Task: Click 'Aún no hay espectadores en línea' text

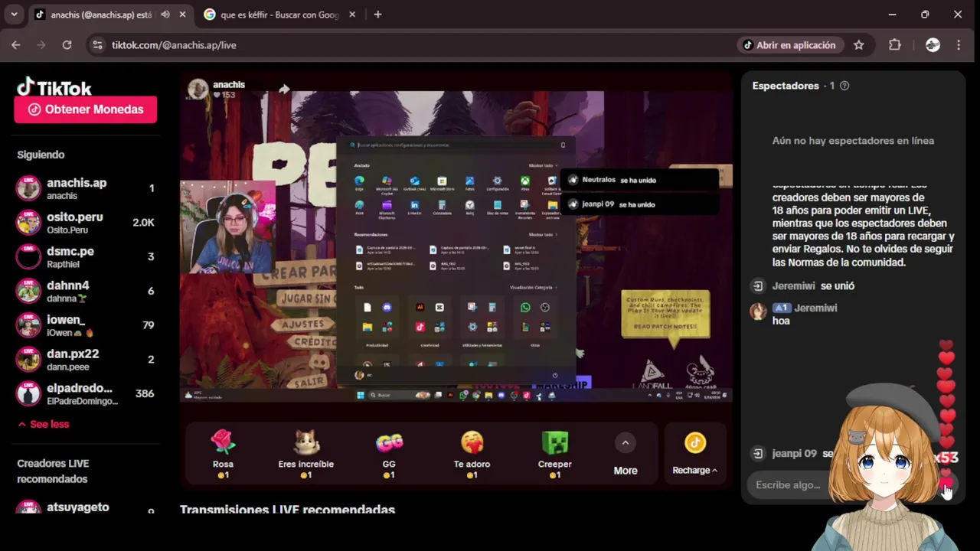Action: 853,141
